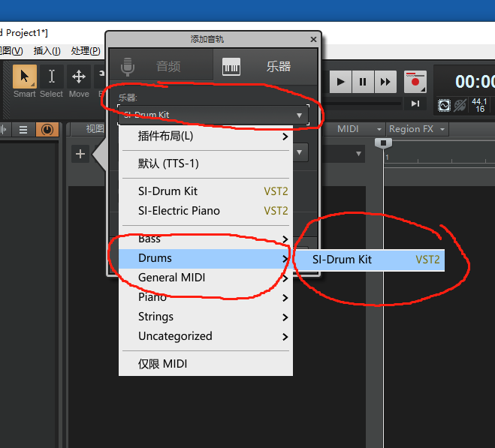Close the 添加音轨 dialog
This screenshot has width=495, height=448.
point(313,40)
